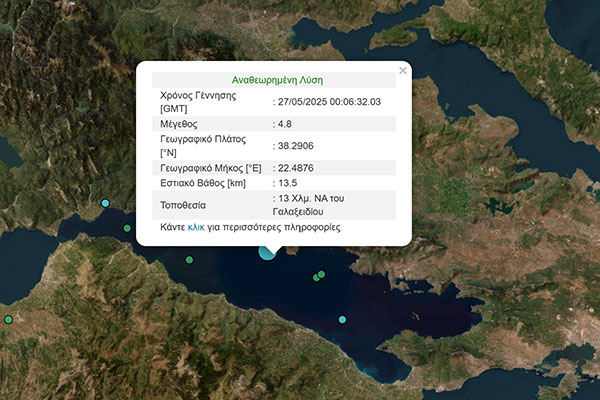
Task: Close the earthquake info popup
Action: [403, 71]
